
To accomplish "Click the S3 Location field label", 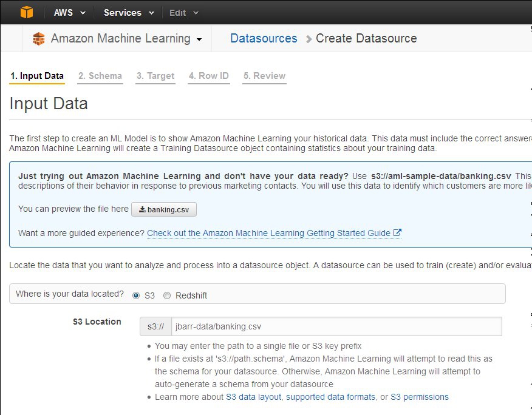I will (97, 322).
